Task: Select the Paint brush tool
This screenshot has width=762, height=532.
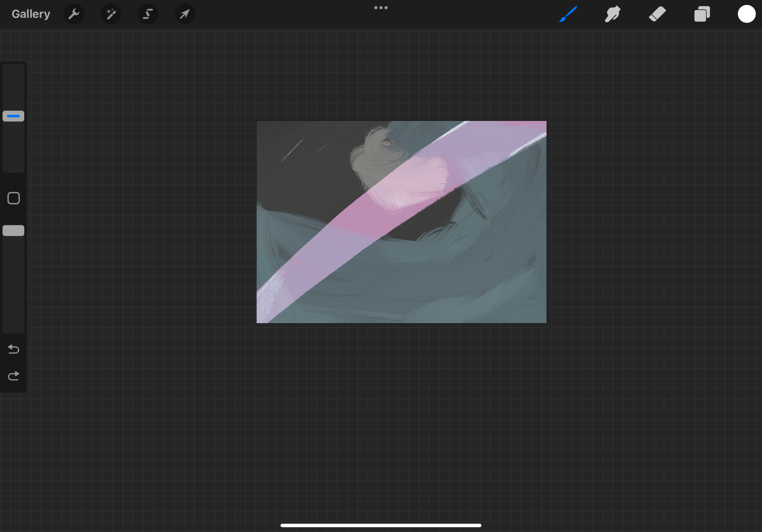Action: (x=568, y=14)
